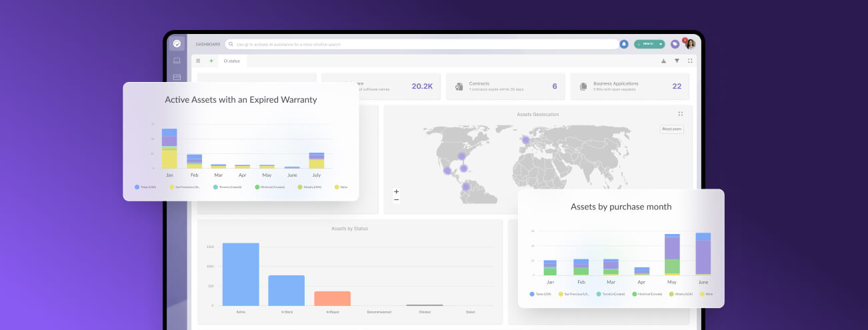Toggle Texas (USA) legend in Expired Warranty chart
The image size is (868, 330).
click(x=146, y=187)
